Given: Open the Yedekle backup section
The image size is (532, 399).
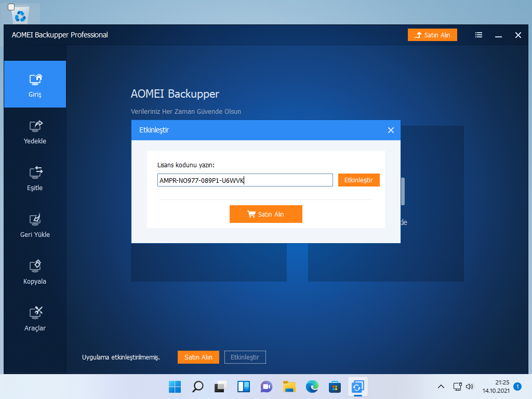Looking at the screenshot, I should (x=35, y=132).
